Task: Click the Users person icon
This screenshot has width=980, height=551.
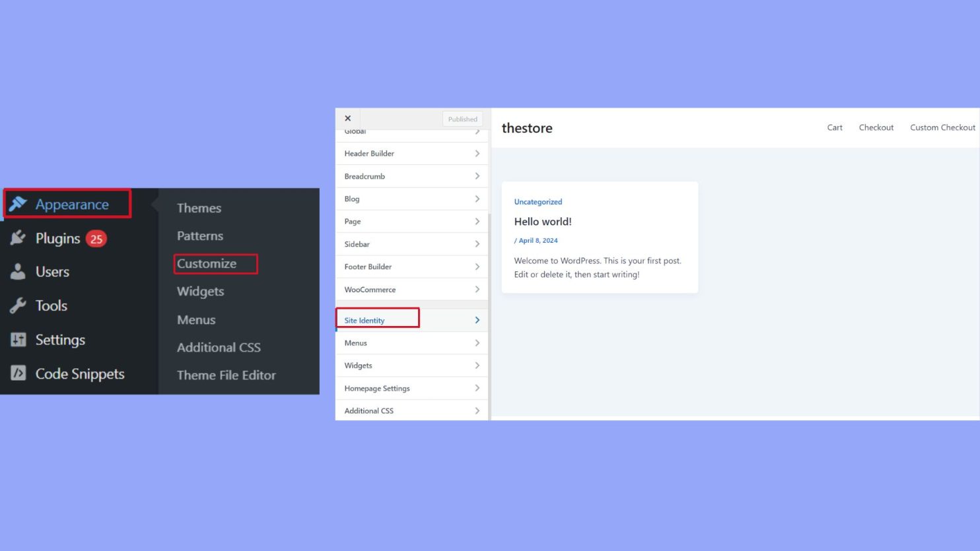Action: (17, 271)
